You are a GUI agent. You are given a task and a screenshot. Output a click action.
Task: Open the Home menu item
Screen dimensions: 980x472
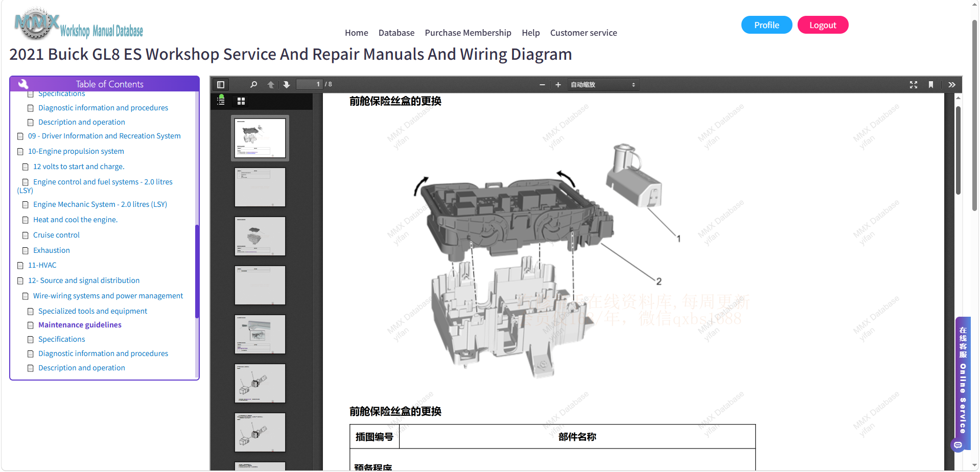coord(356,33)
